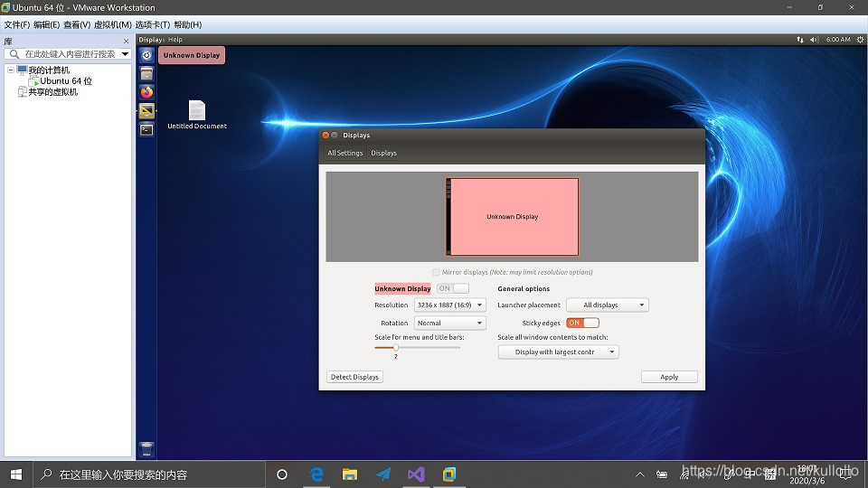The width and height of the screenshot is (868, 488).
Task: Switch to Visual Studio on the taskbar
Action: (416, 474)
